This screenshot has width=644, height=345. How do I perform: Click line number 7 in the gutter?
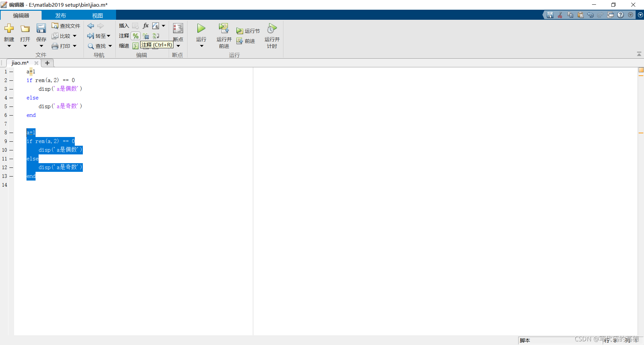click(5, 124)
